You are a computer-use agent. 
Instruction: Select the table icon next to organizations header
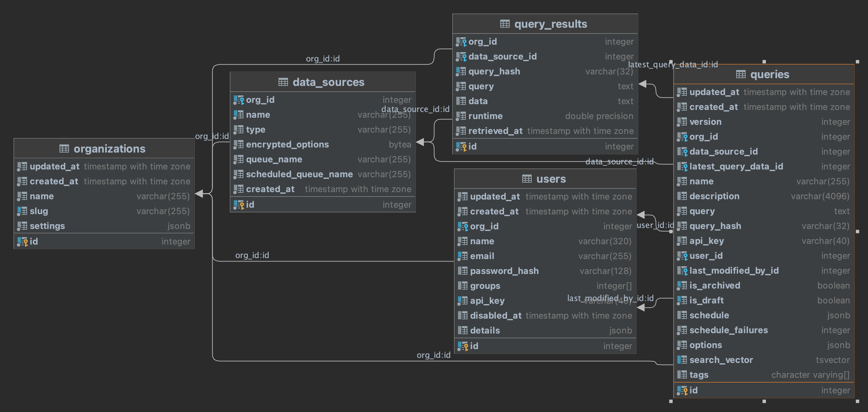(x=64, y=148)
